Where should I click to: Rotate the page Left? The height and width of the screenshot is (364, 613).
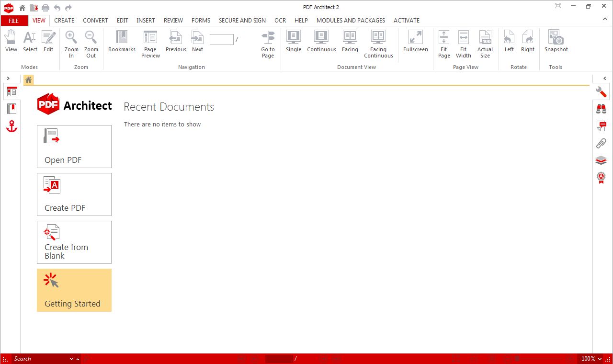[x=509, y=41]
